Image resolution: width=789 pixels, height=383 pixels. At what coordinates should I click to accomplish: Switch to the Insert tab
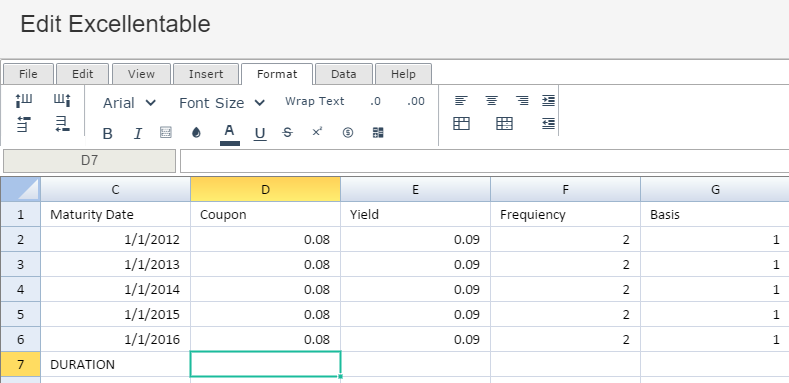(206, 74)
